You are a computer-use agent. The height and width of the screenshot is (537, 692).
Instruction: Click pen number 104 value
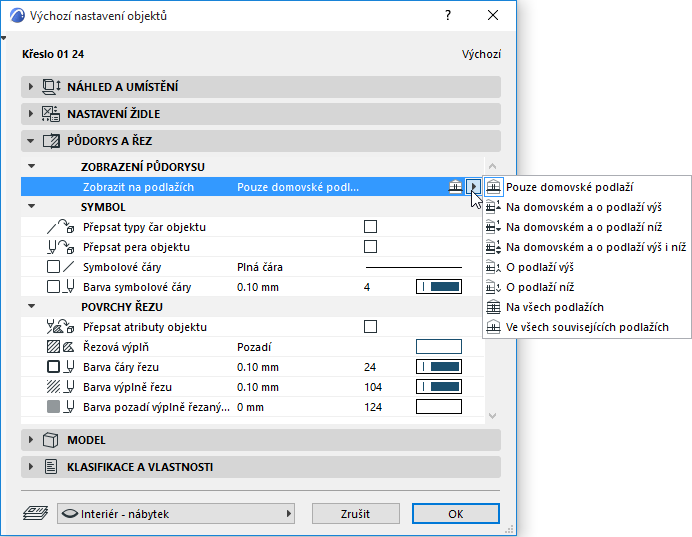click(x=373, y=387)
